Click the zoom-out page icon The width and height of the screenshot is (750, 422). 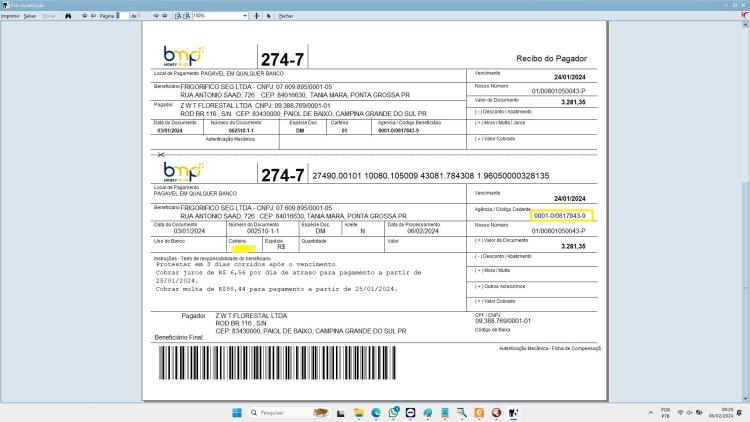pos(187,16)
